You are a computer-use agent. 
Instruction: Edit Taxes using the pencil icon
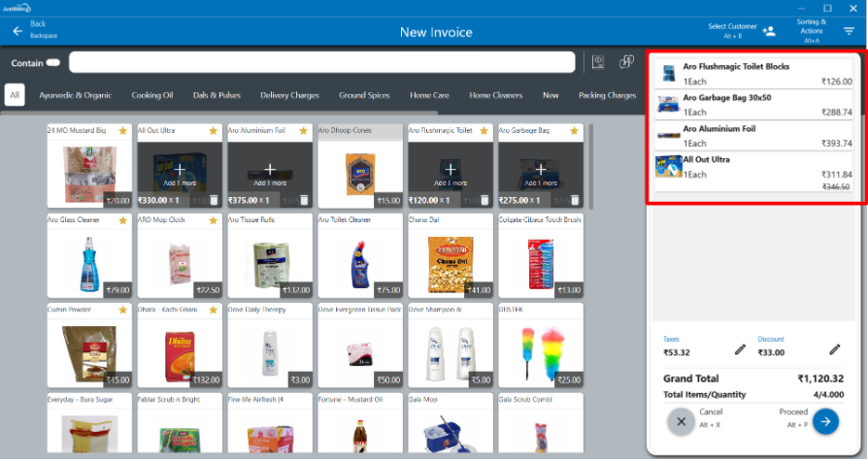click(x=740, y=349)
